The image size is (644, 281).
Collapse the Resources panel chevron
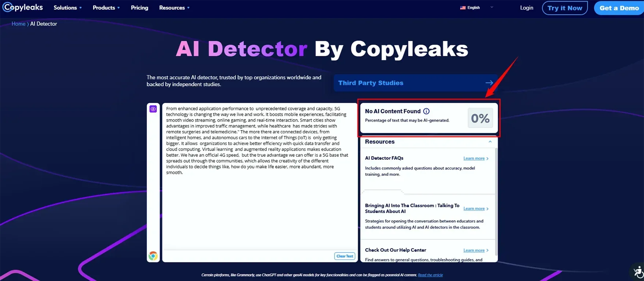[490, 142]
